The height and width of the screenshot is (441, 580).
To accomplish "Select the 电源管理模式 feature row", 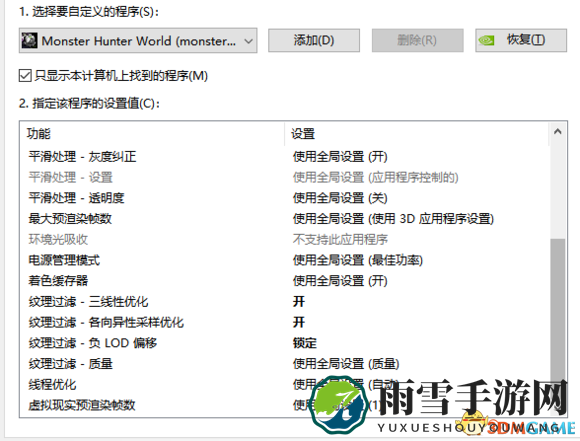I will 285,260.
